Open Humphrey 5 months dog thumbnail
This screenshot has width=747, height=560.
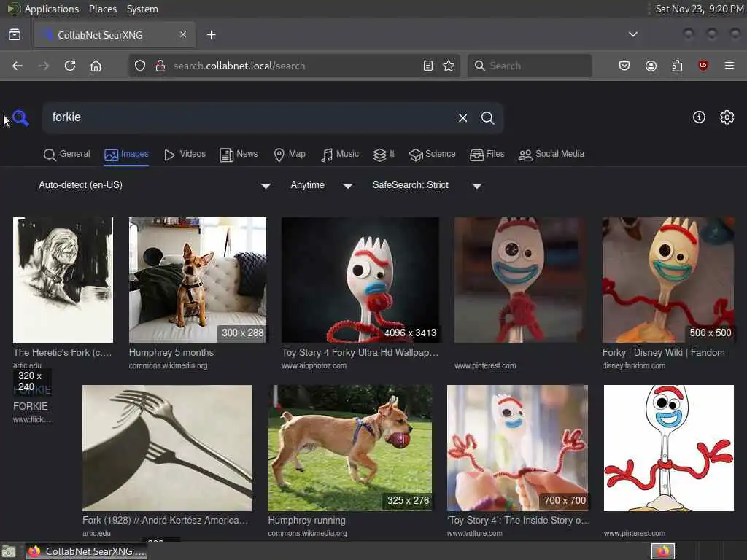[197, 280]
